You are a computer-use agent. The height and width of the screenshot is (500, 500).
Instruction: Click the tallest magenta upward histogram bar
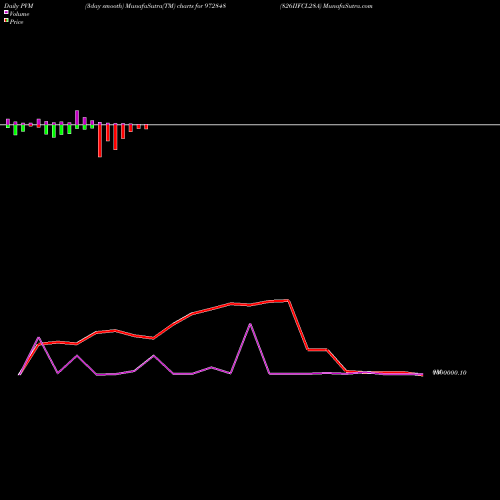pos(77,119)
